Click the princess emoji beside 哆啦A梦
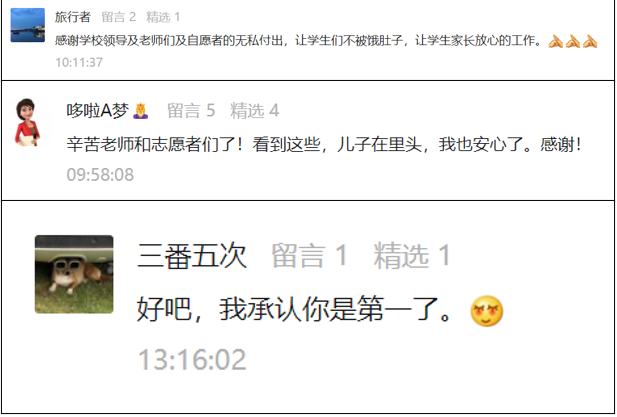Image resolution: width=617 pixels, height=417 pixels. pos(140,111)
